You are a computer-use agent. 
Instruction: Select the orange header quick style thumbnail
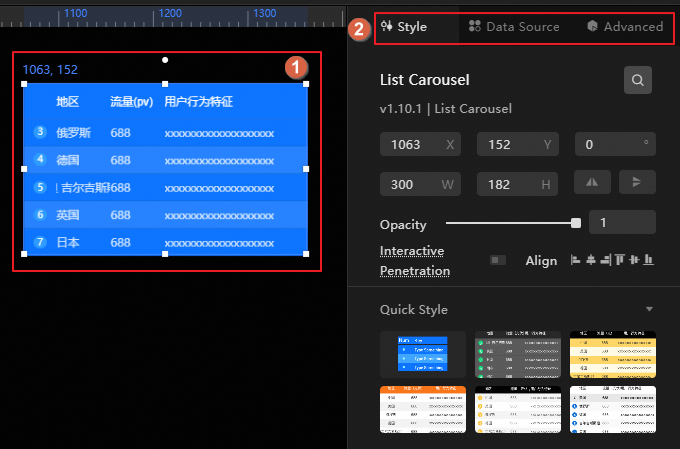tap(423, 410)
